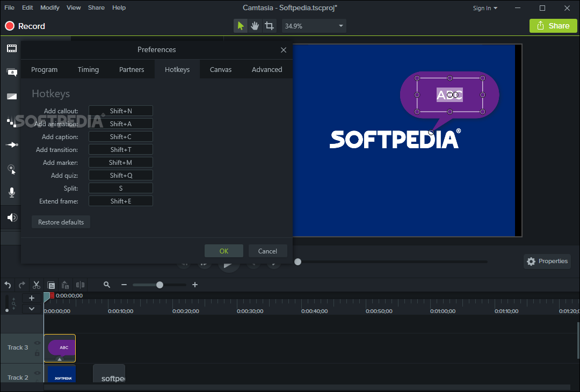Expand the track options chevron
The image size is (580, 392).
(32, 308)
